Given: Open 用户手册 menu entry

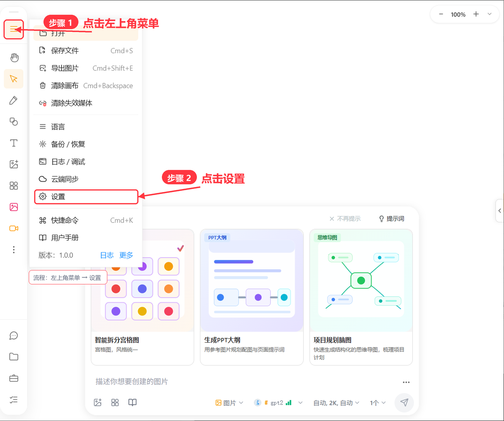Looking at the screenshot, I should (86, 238).
